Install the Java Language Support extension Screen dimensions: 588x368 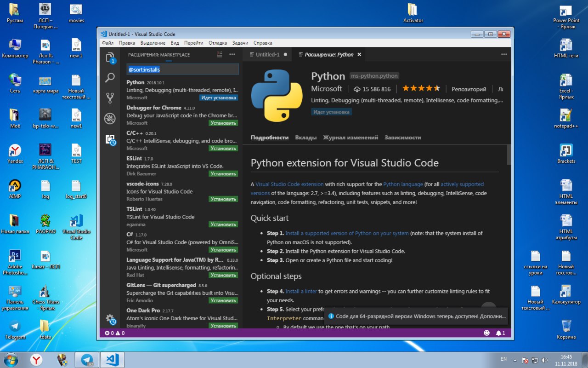[x=223, y=275]
